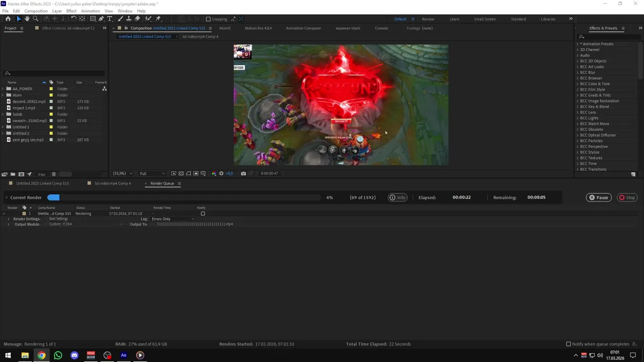Viewport: 644px width, 362px height.
Task: Expand Render Settings disclosure
Action: 9,219
